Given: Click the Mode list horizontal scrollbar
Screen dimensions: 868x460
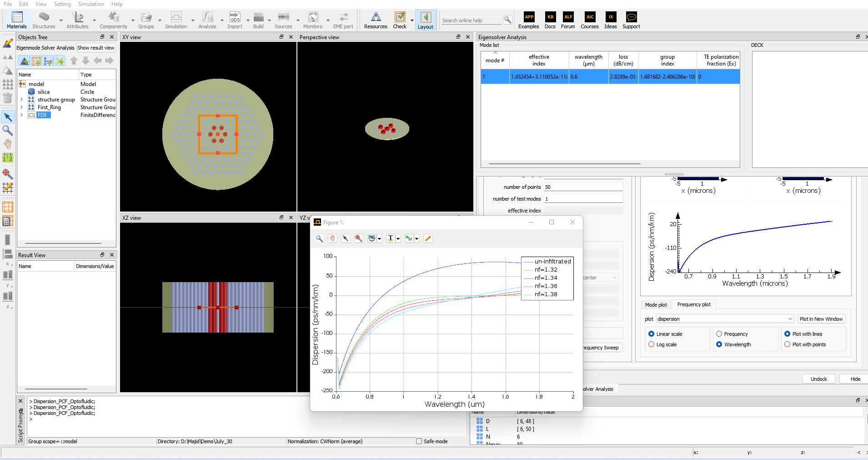Looking at the screenshot, I should pos(564,164).
